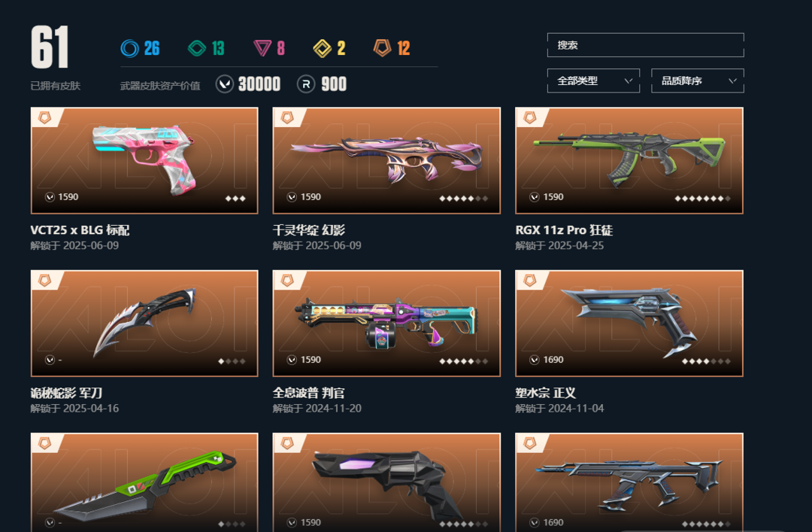Open the 诡秘蛇影 军刀 knife skin
The height and width of the screenshot is (532, 812).
click(x=144, y=324)
